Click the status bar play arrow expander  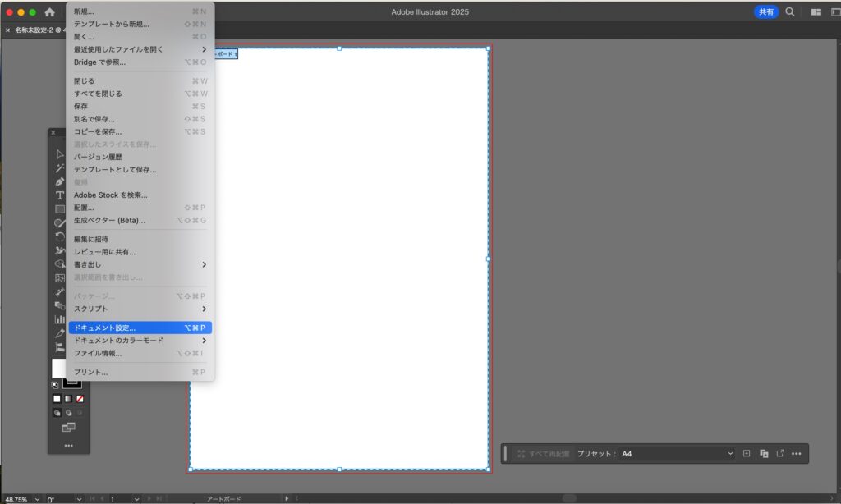coord(287,498)
